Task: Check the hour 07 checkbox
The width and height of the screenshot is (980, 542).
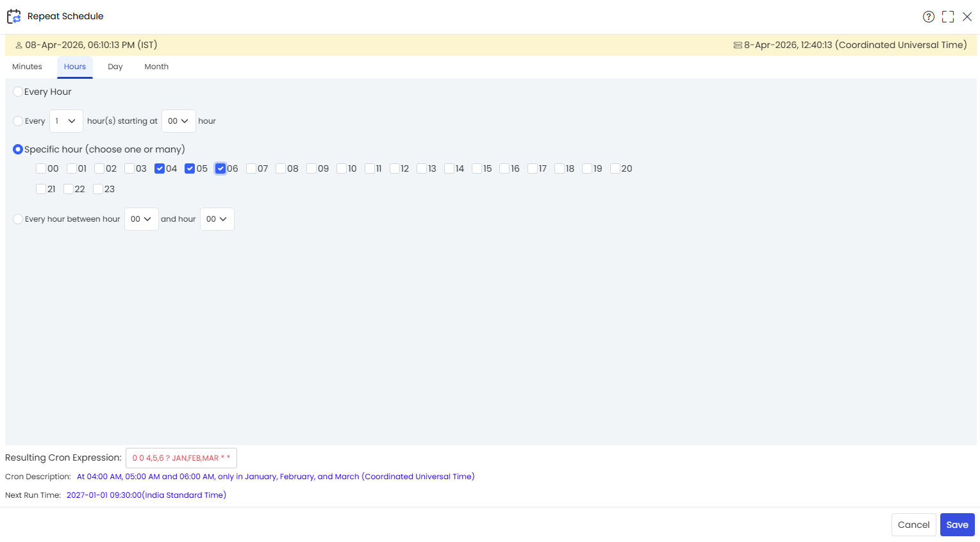Action: pyautogui.click(x=251, y=168)
